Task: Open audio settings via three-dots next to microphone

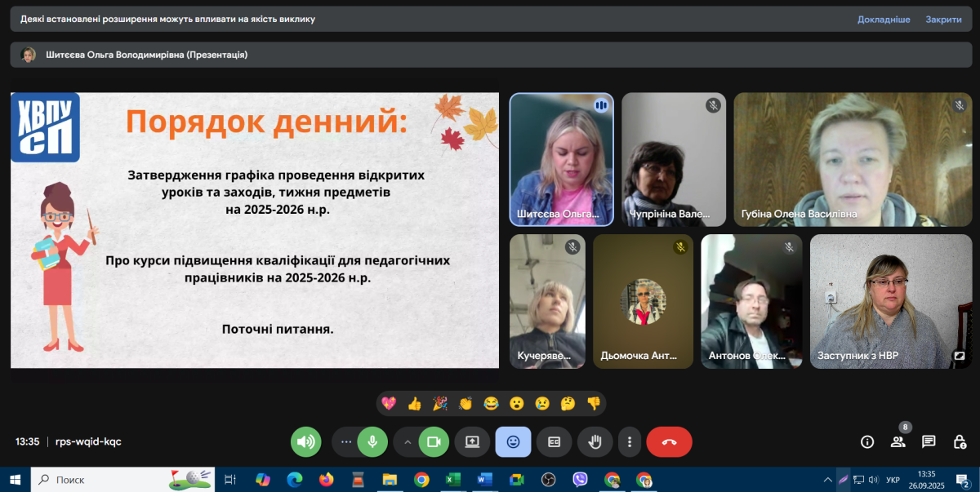Action: [345, 441]
